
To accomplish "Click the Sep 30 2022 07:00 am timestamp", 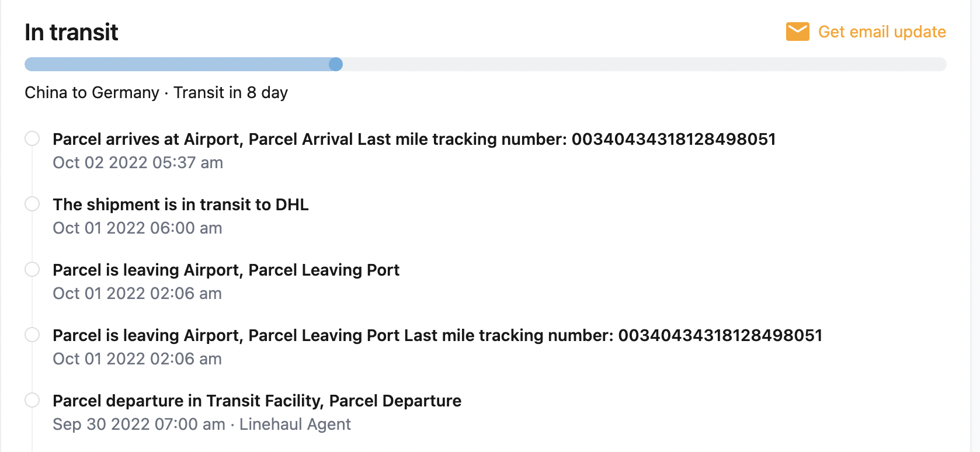I will point(139,424).
